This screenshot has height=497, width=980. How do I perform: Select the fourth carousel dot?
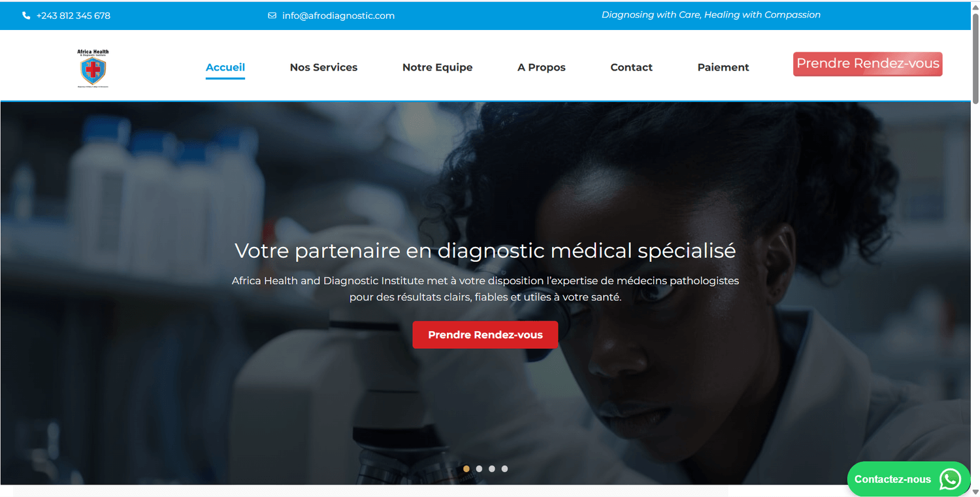(x=504, y=468)
